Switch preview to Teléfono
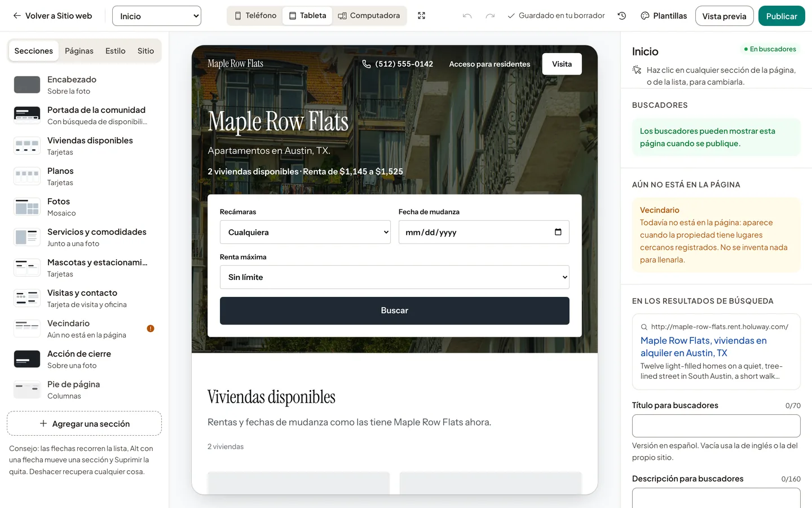Viewport: 812px width, 508px height. click(255, 16)
